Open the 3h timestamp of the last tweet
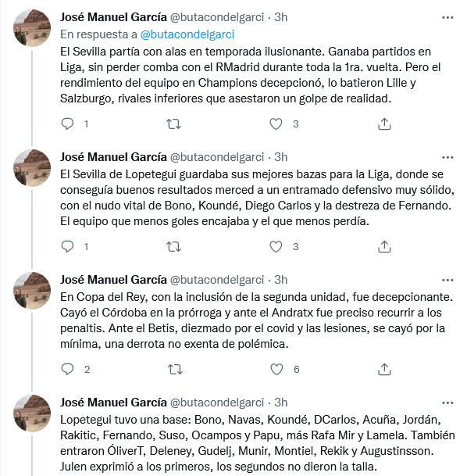This screenshot has height=476, width=467. click(281, 403)
